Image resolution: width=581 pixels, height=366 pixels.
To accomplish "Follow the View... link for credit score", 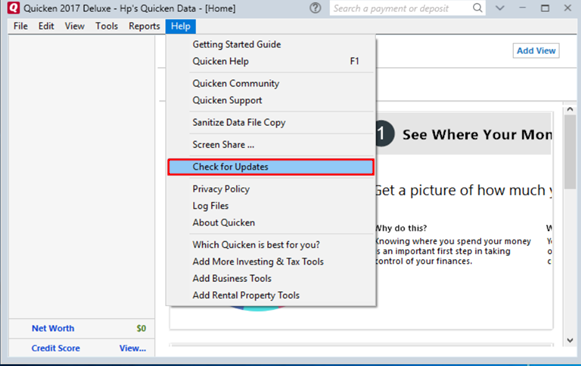I will point(132,348).
